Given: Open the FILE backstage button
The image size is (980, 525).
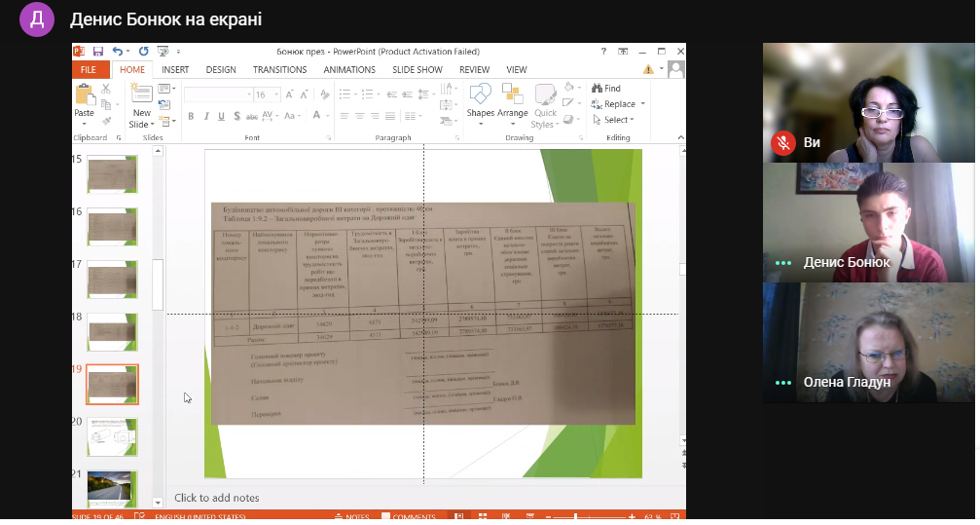Looking at the screenshot, I should pos(89,69).
